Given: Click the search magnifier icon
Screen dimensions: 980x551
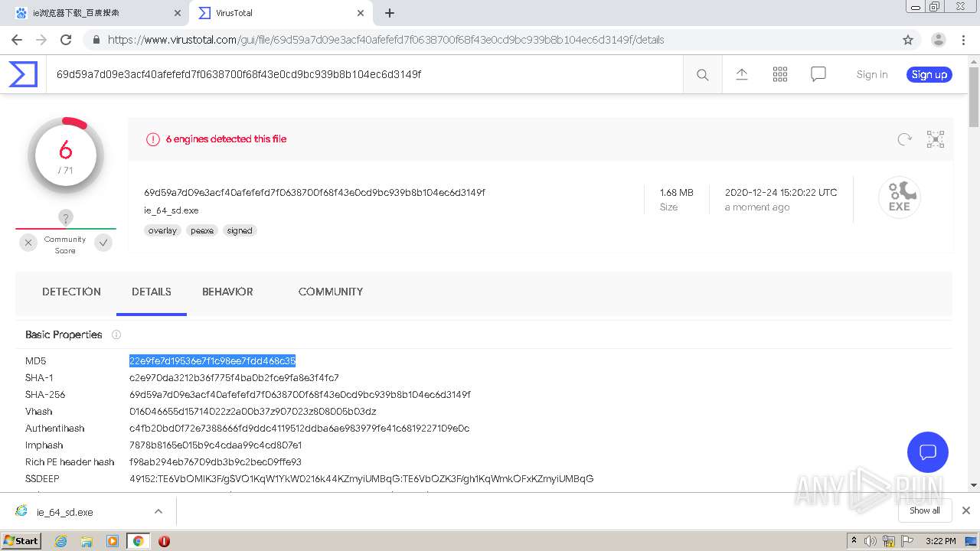Looking at the screenshot, I should 702,74.
